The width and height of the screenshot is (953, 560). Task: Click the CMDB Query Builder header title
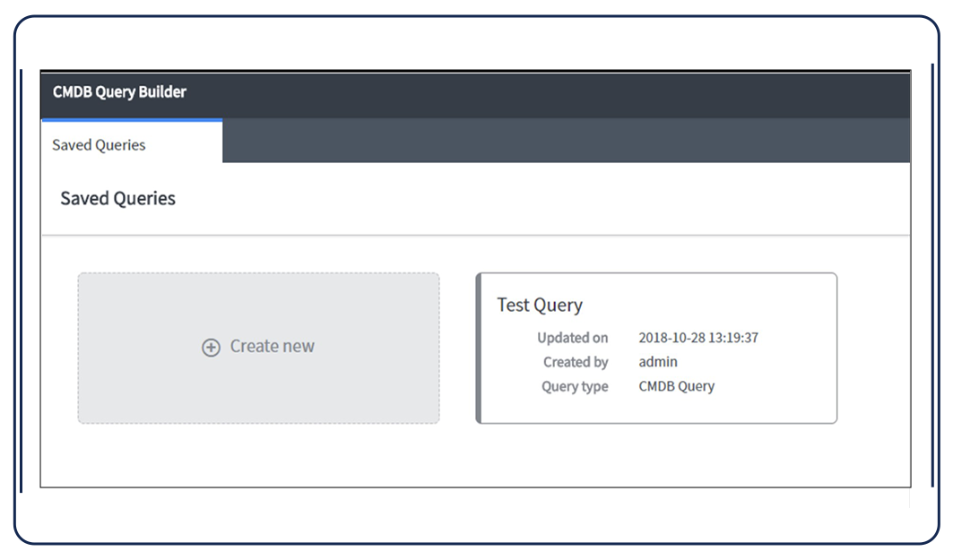click(119, 92)
